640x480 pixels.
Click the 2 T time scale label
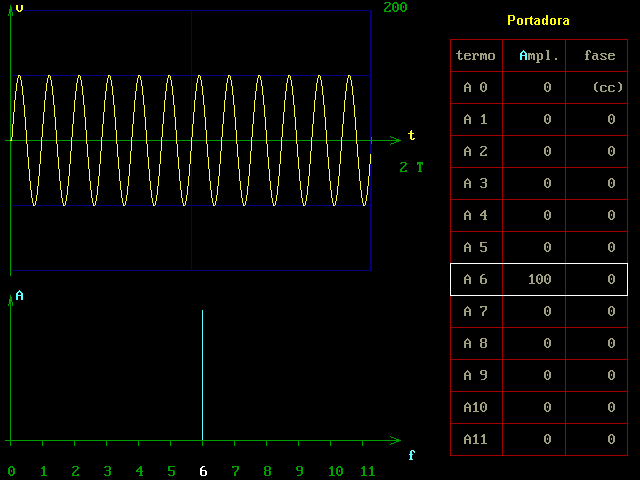[411, 167]
